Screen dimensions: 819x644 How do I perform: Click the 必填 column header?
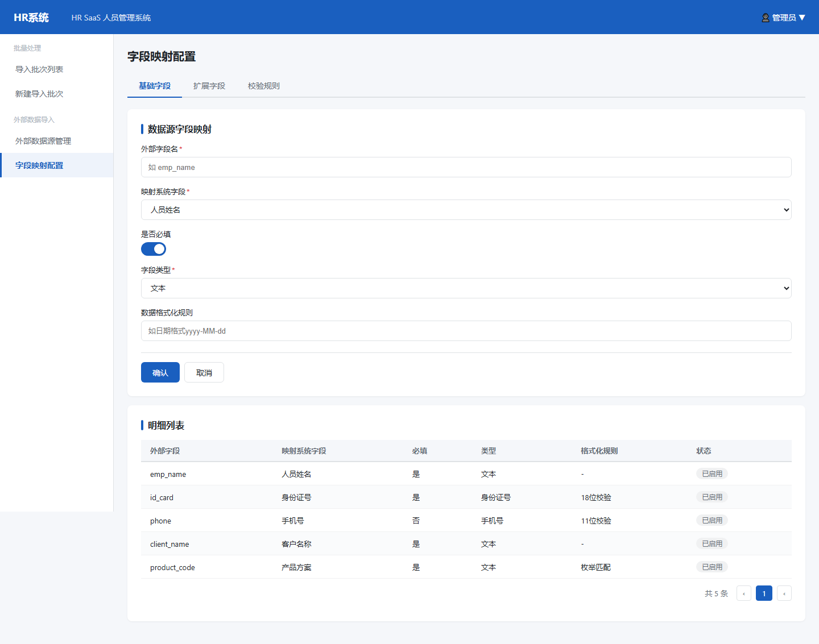[x=420, y=451]
